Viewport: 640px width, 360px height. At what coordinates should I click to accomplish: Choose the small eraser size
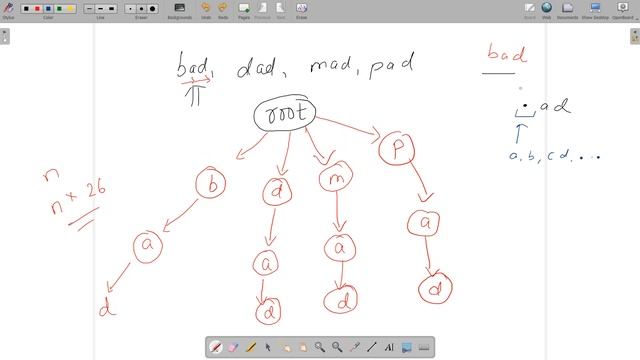point(130,9)
